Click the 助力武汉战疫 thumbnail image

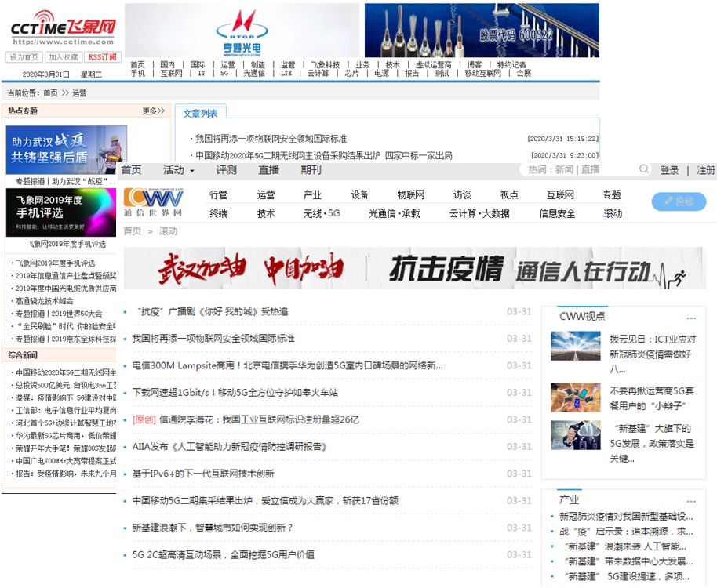point(67,150)
